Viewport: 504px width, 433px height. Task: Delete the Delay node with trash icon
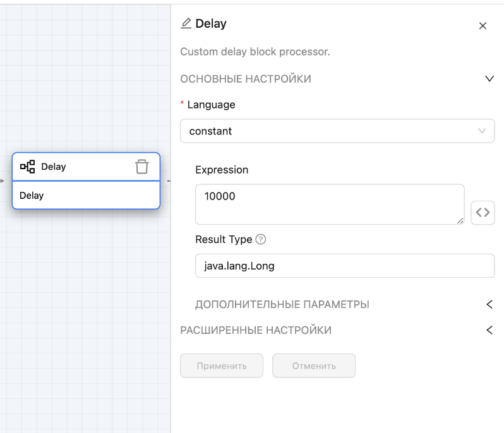(x=142, y=167)
